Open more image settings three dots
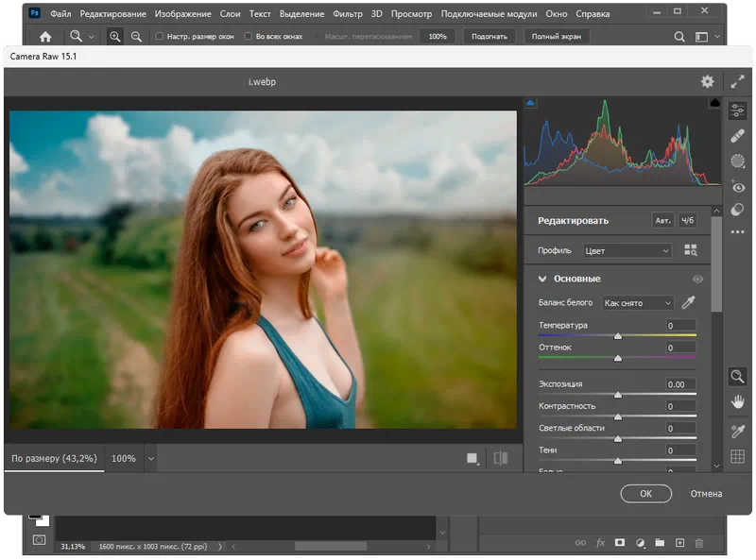 point(737,232)
